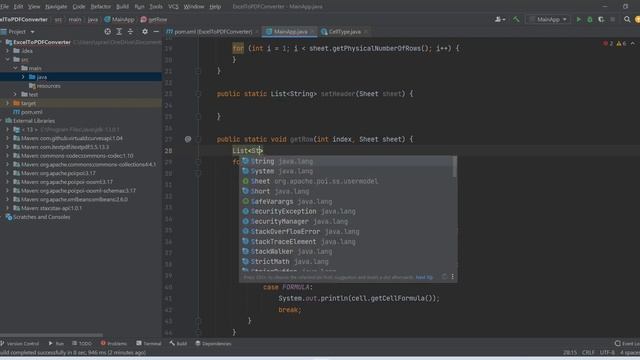
Task: Close the pom.xml editor tab
Action: (257, 31)
